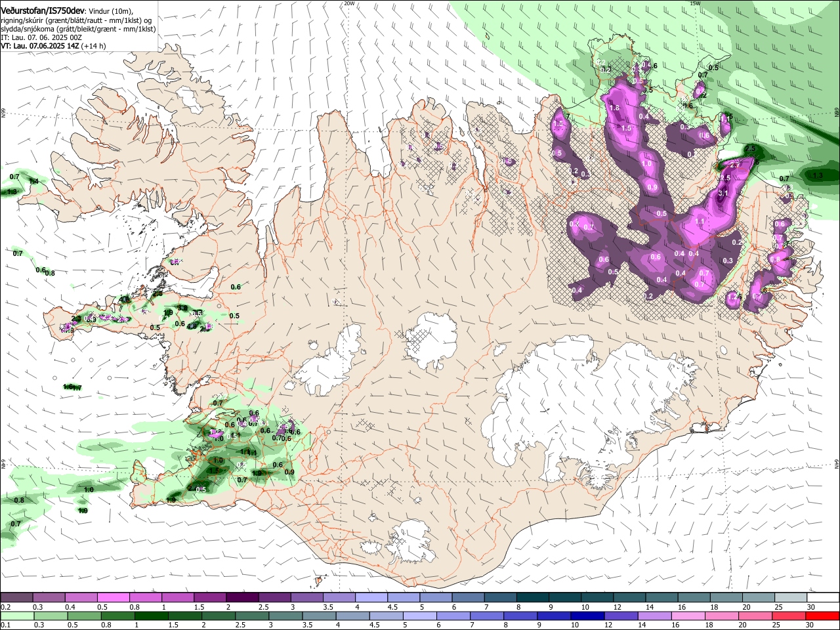The width and height of the screenshot is (840, 630).
Task: Click the 'slydda/snjókoma' legend description line
Action: point(78,29)
